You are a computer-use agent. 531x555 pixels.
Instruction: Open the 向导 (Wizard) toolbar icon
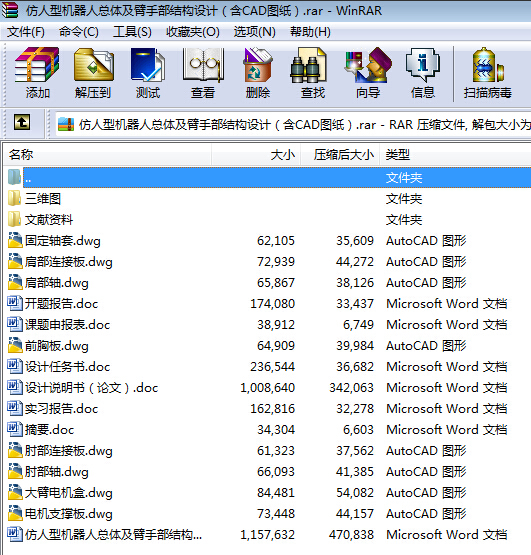368,65
